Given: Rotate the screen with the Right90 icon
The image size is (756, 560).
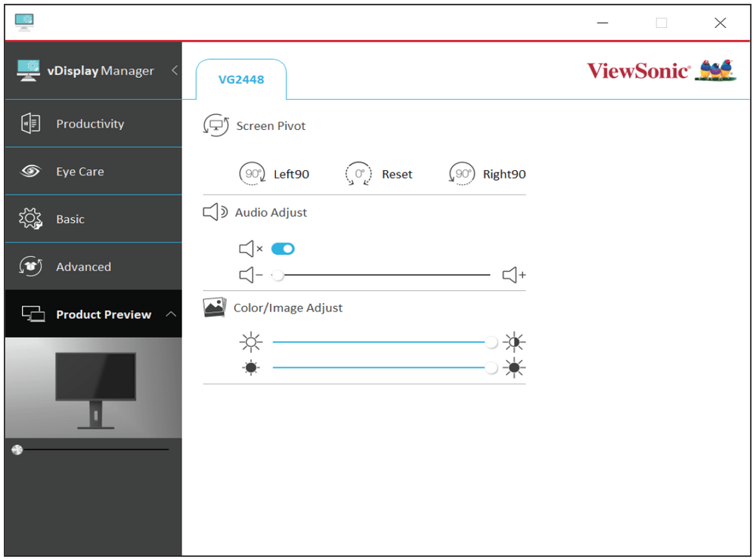Looking at the screenshot, I should [x=462, y=174].
